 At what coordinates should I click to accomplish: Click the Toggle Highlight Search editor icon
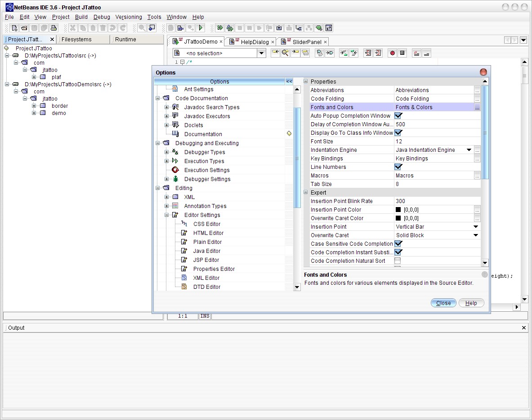click(305, 53)
